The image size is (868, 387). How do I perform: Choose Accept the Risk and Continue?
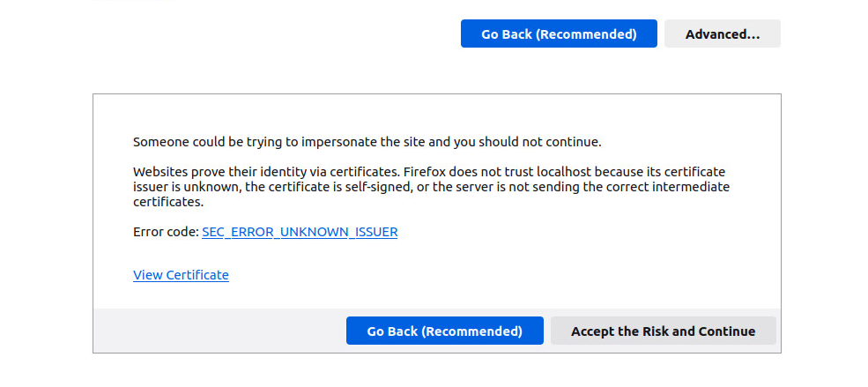(x=664, y=331)
